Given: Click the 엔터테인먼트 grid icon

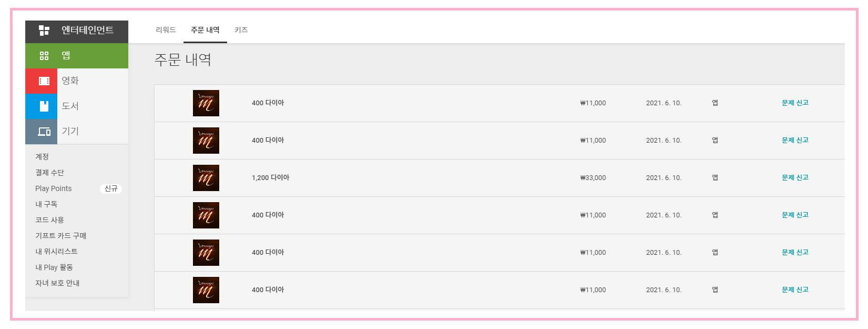Looking at the screenshot, I should pyautogui.click(x=44, y=31).
